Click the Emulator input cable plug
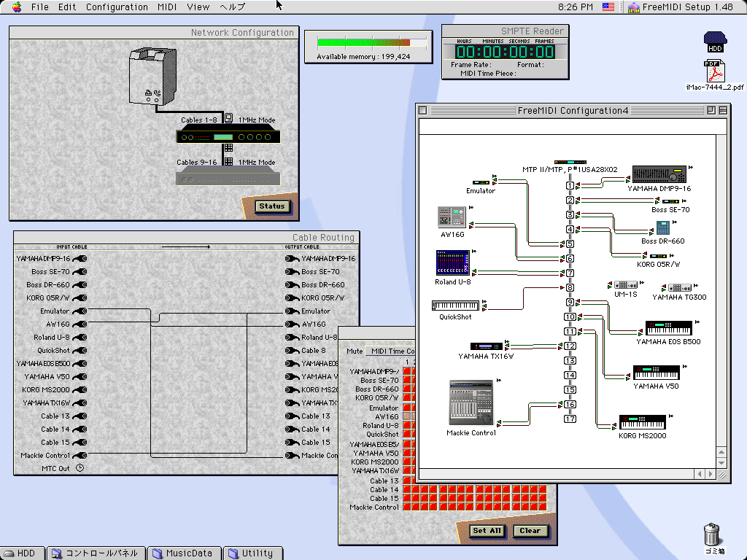 point(80,311)
